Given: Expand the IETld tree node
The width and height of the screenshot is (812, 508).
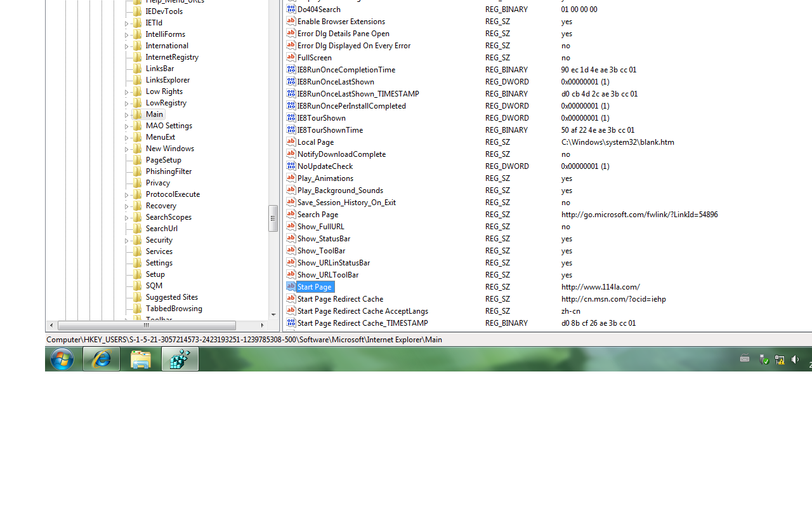Looking at the screenshot, I should pyautogui.click(x=127, y=23).
